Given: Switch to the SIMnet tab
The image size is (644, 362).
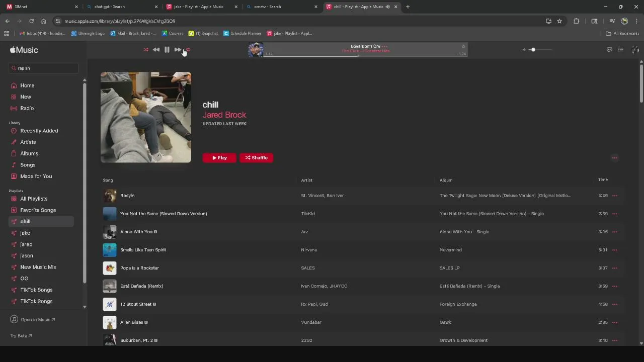Looking at the screenshot, I should [x=42, y=7].
